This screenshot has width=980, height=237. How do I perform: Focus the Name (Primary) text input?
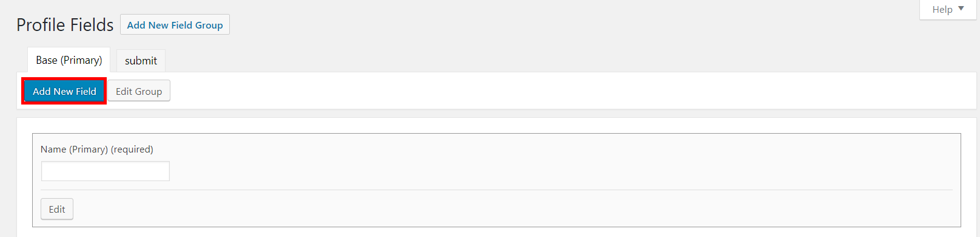pyautogui.click(x=106, y=171)
